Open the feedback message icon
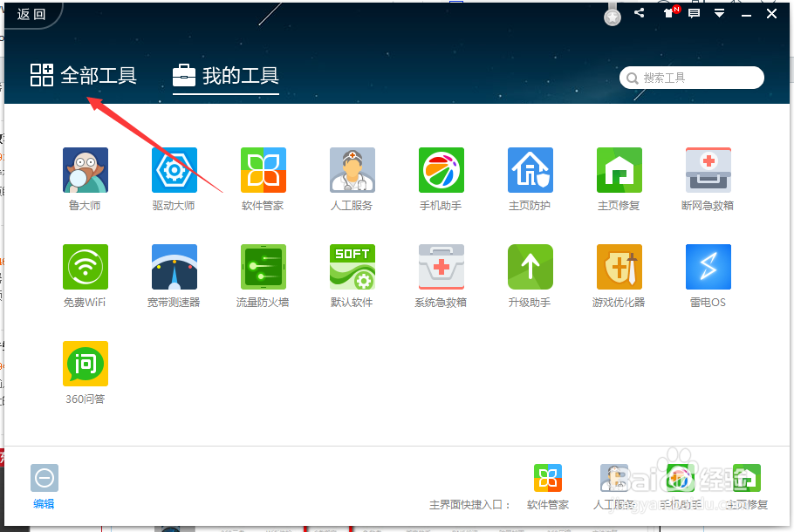The width and height of the screenshot is (794, 532). (x=695, y=14)
